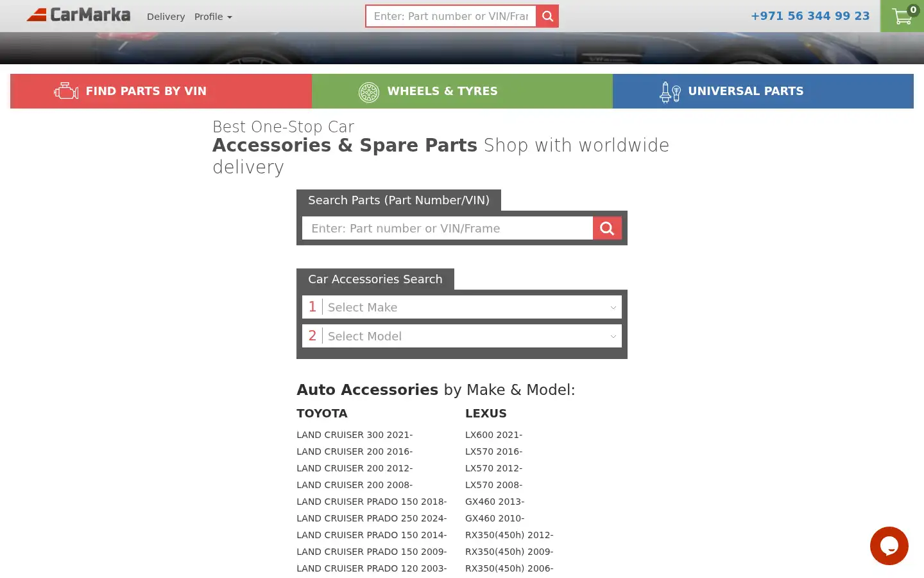Open RX350(450h) 2009- link
This screenshot has width=924, height=578.
(509, 552)
